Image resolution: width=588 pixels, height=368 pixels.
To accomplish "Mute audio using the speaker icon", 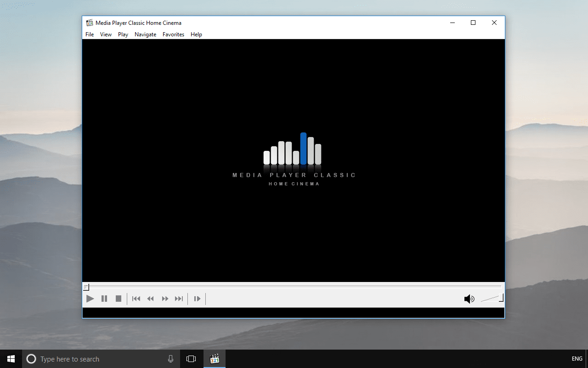I will tap(469, 299).
